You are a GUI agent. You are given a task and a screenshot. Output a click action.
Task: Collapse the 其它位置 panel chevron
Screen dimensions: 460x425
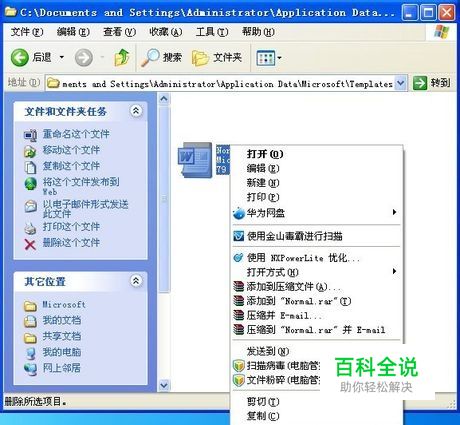point(136,281)
